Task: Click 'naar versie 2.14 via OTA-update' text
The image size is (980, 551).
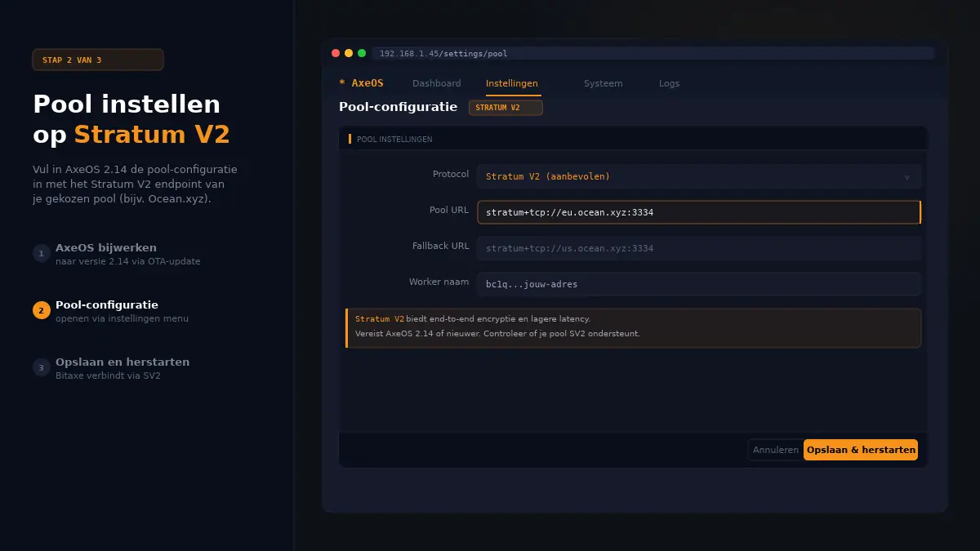Action: click(x=128, y=262)
